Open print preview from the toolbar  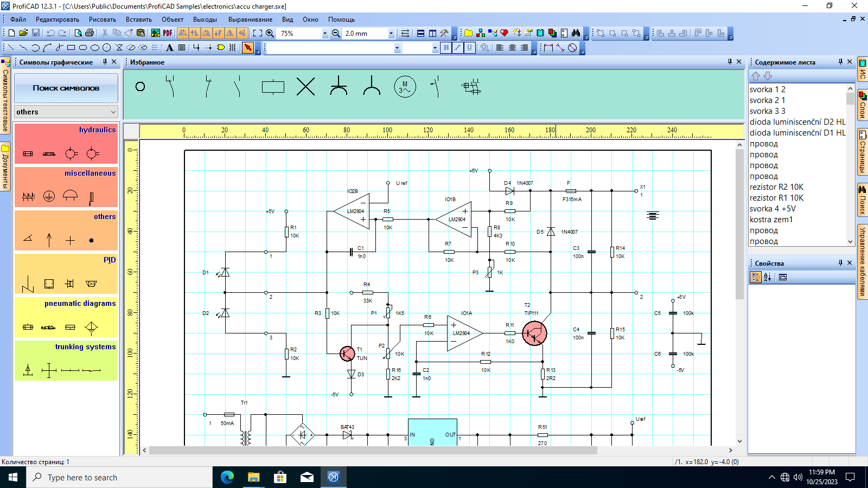point(78,33)
